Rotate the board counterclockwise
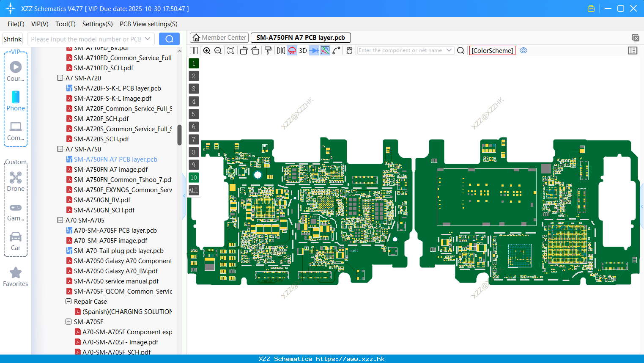The image size is (644, 363). (x=244, y=50)
